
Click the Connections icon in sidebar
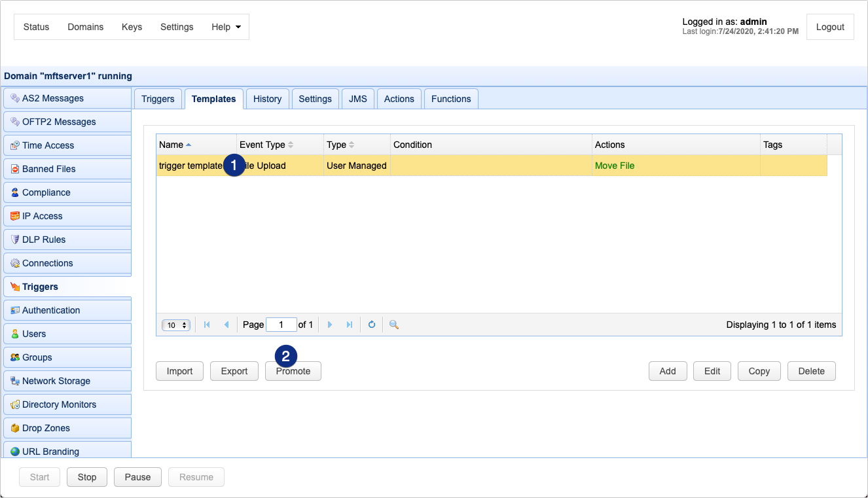pyautogui.click(x=15, y=263)
